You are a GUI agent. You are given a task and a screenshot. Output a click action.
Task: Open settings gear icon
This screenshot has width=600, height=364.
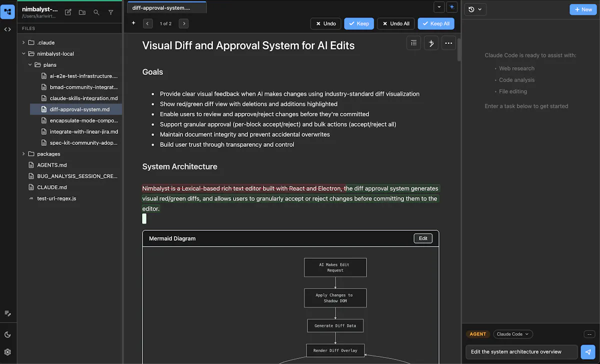pos(7,352)
